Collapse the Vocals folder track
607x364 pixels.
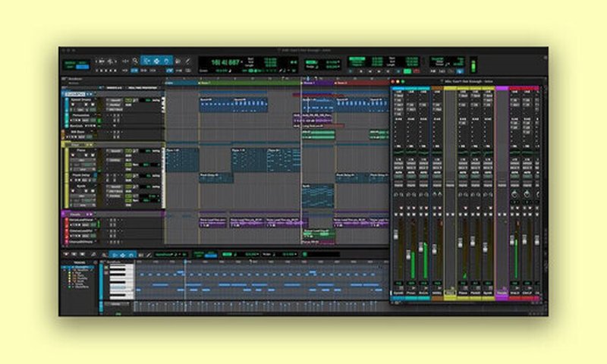point(64,214)
